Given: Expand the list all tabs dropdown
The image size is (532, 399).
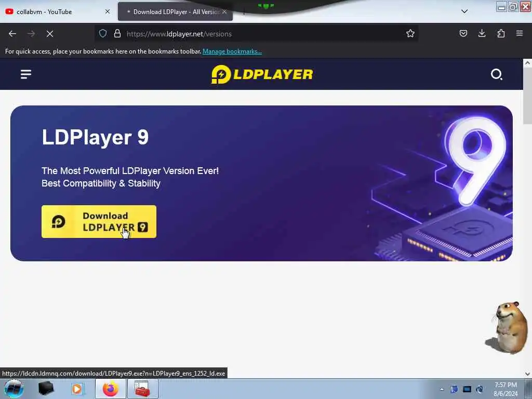Looking at the screenshot, I should (464, 11).
